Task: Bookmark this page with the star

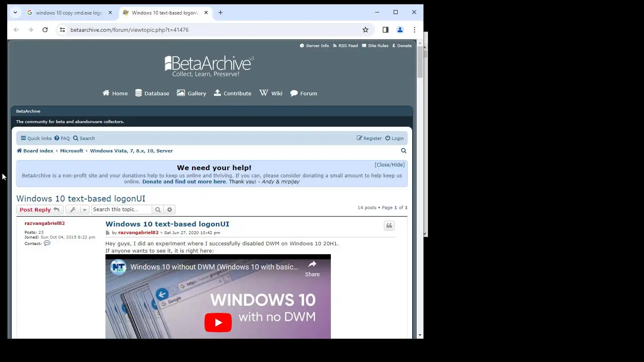Action: pos(365,30)
